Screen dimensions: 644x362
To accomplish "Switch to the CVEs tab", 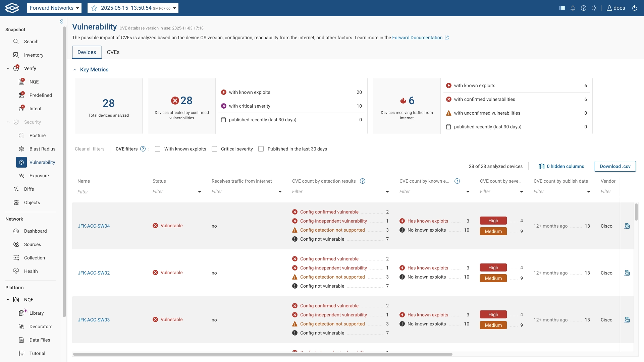I will pyautogui.click(x=113, y=52).
